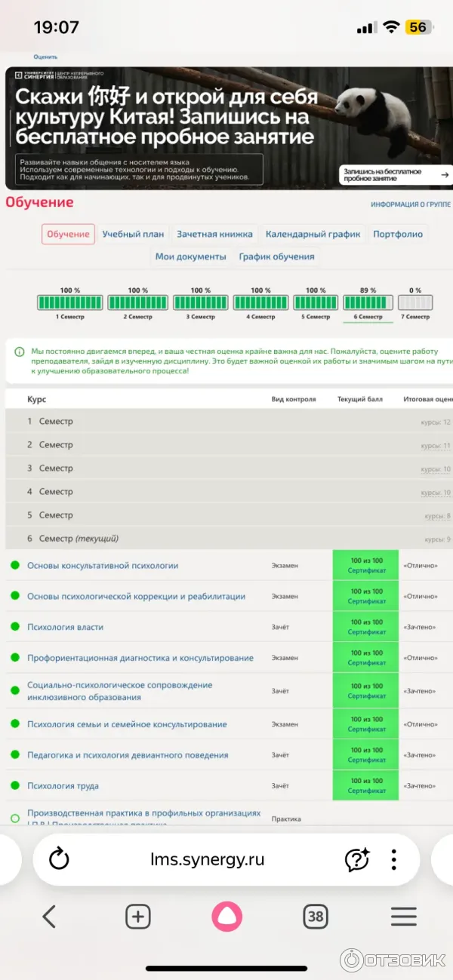Screen dimensions: 453x980
Task: Tap the pink Alice assistant button
Action: (x=226, y=917)
